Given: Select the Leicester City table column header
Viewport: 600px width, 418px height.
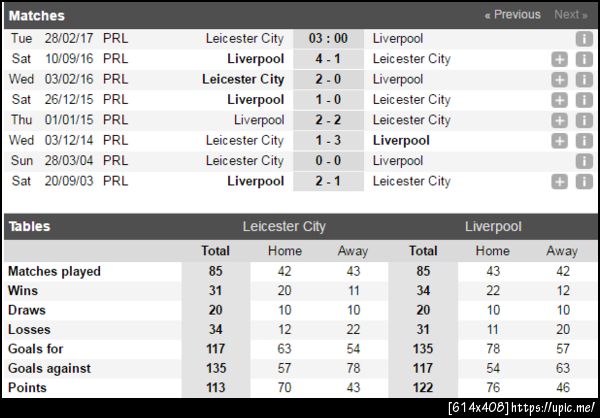Looking at the screenshot, I should 284,227.
